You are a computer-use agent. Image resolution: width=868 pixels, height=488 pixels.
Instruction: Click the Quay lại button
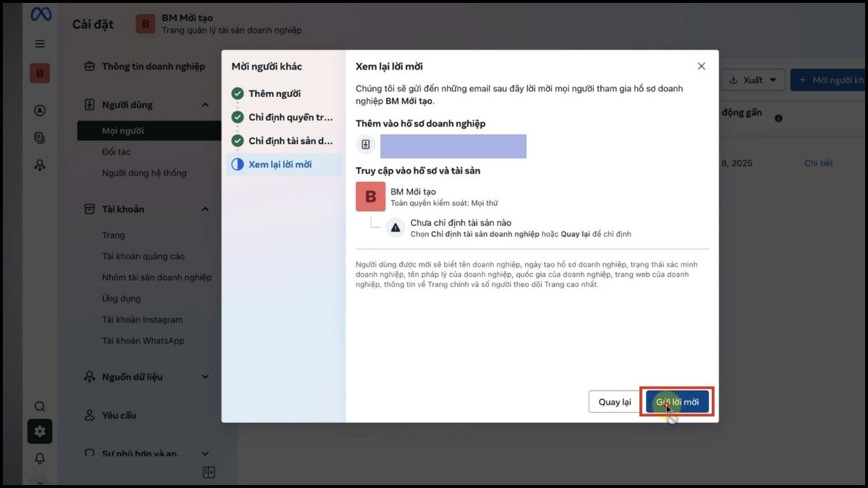615,402
